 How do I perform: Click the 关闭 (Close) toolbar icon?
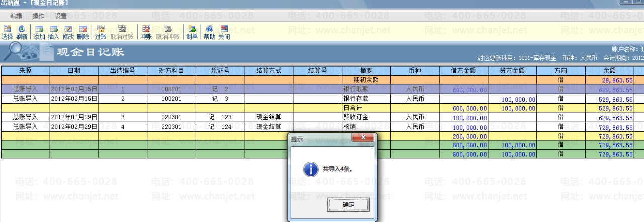click(224, 32)
